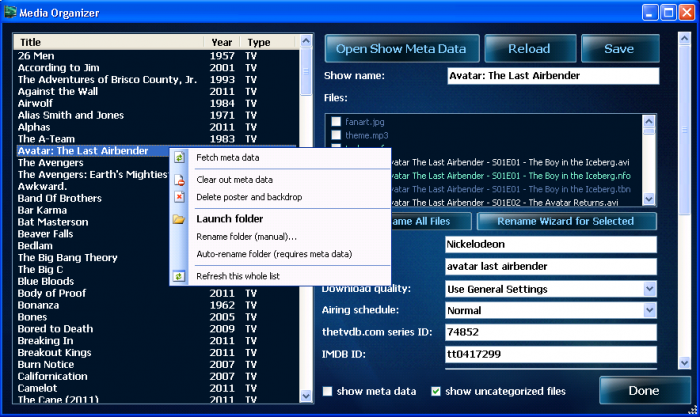The image size is (700, 417).
Task: Uncheck show uncategorized files checkbox
Action: coord(436,392)
